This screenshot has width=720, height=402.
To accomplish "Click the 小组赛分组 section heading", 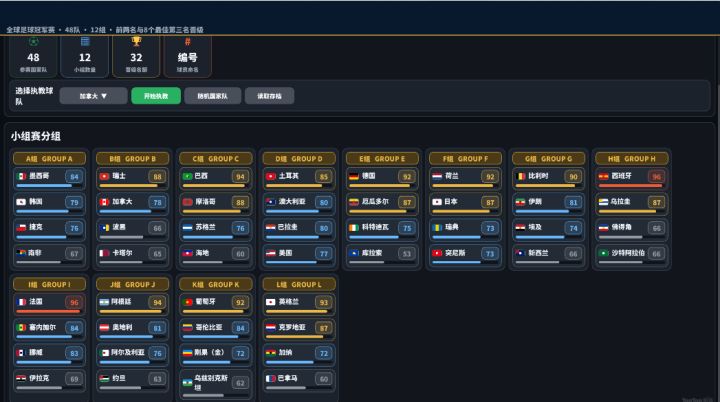I will click(x=36, y=136).
